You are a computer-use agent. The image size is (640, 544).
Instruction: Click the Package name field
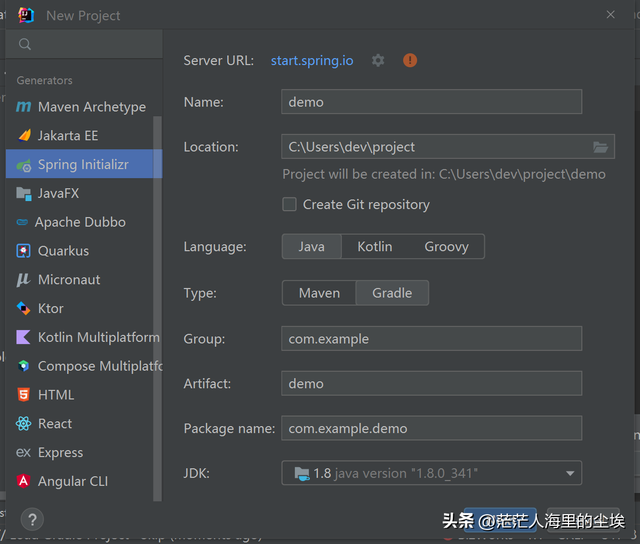coord(431,428)
